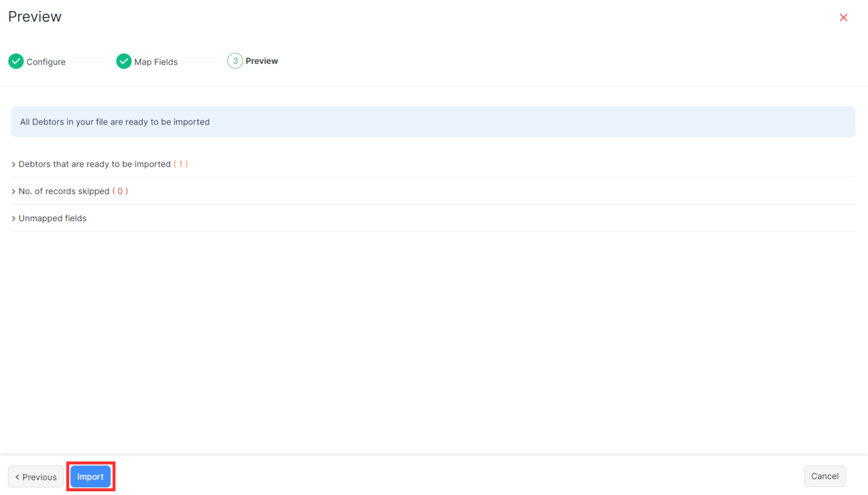Select the Preview step label

pos(262,61)
